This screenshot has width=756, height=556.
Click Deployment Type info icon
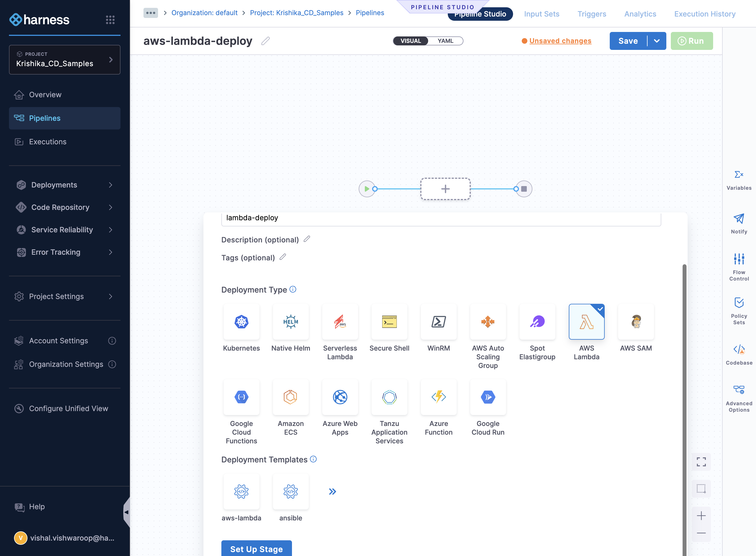coord(293,289)
